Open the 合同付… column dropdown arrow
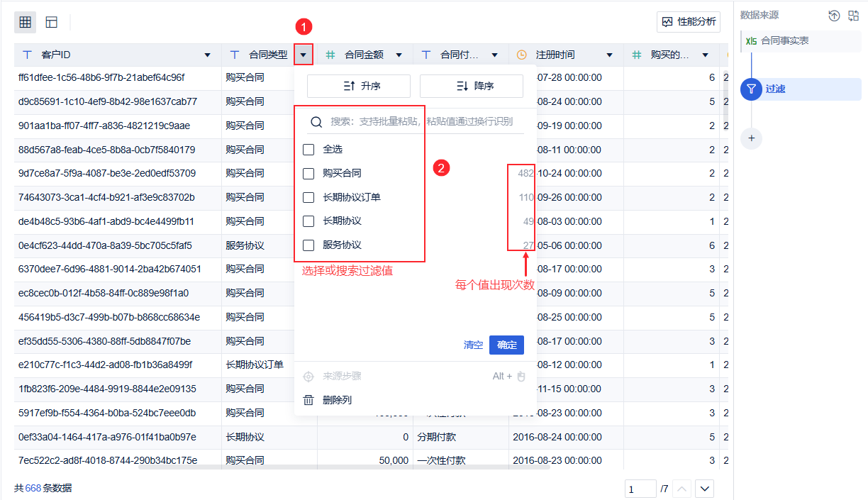Image resolution: width=868 pixels, height=500 pixels. pyautogui.click(x=495, y=55)
